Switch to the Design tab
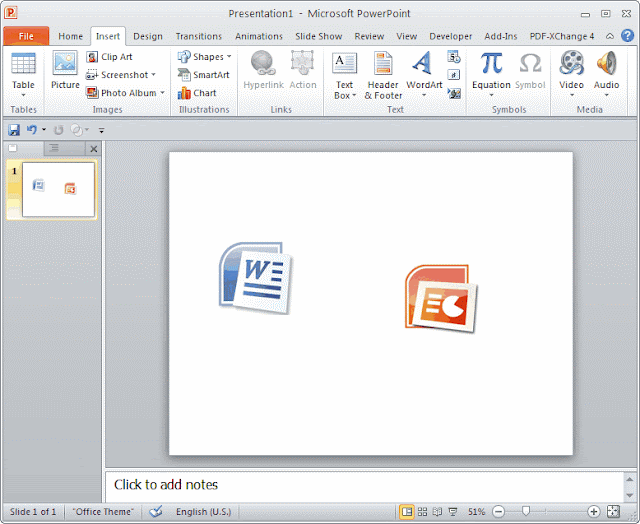 pyautogui.click(x=148, y=36)
